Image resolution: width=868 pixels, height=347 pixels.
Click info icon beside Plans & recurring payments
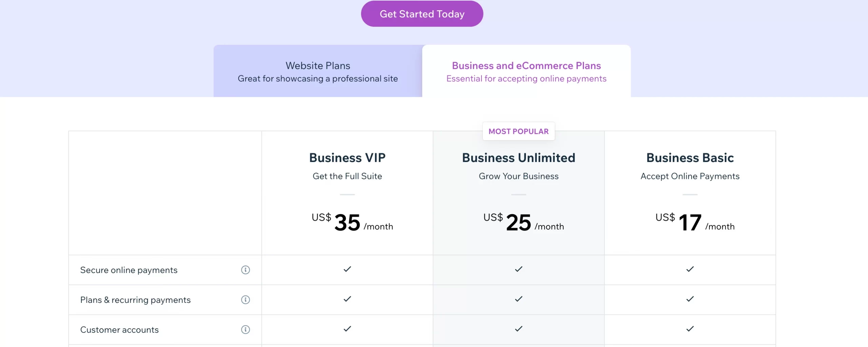pyautogui.click(x=245, y=300)
